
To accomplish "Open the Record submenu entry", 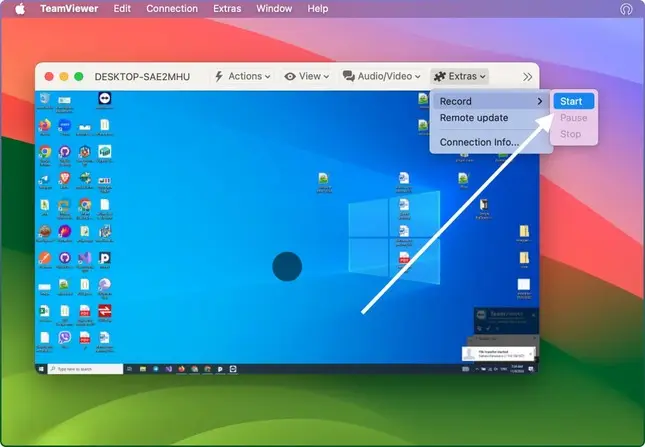I will (491, 101).
